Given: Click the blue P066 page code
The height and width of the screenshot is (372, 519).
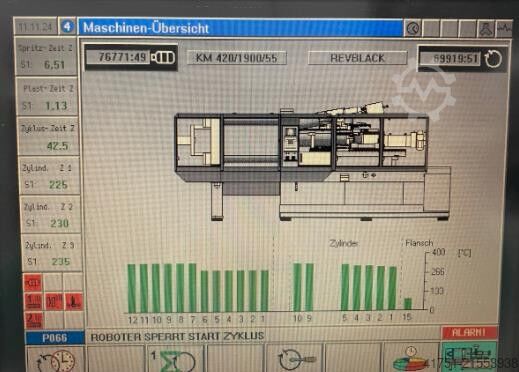Looking at the screenshot, I should tap(55, 338).
